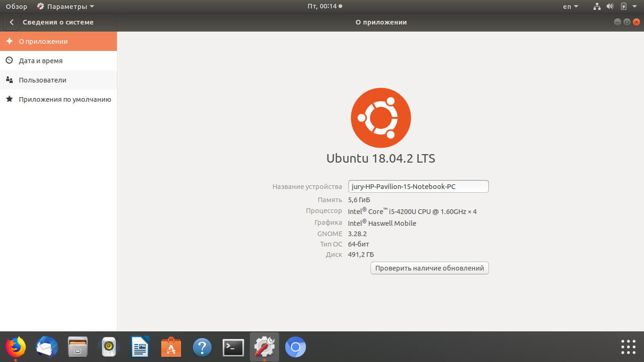
Task: Launch Firefox from the dock
Action: point(16,348)
